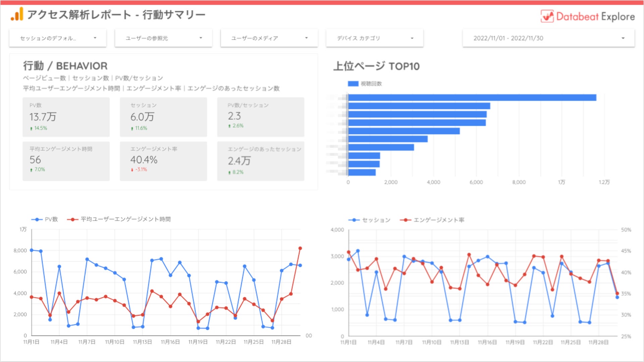Open the ユーザーのメディア filter dropdown

point(269,38)
